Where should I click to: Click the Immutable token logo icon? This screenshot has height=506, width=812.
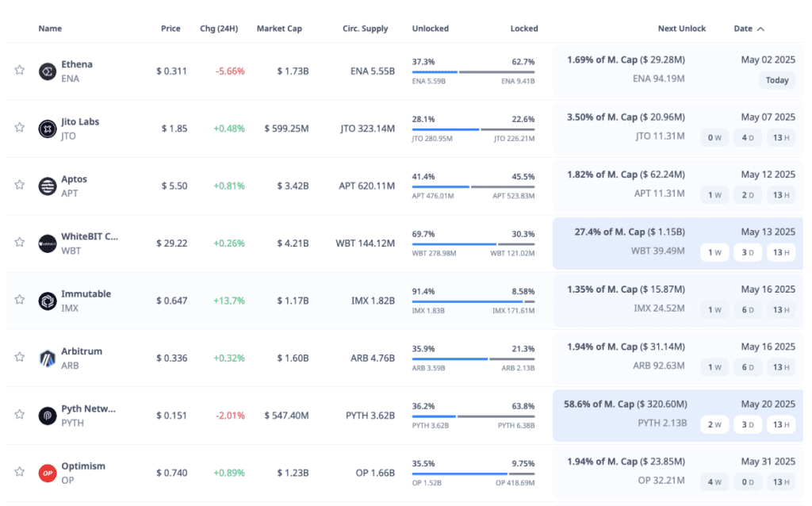(x=47, y=301)
